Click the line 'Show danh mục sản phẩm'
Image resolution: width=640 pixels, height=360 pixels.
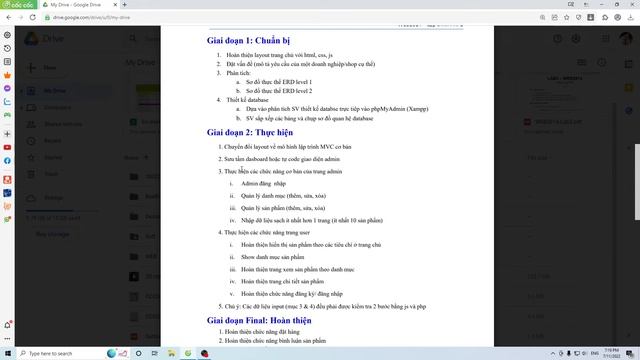tap(272, 257)
